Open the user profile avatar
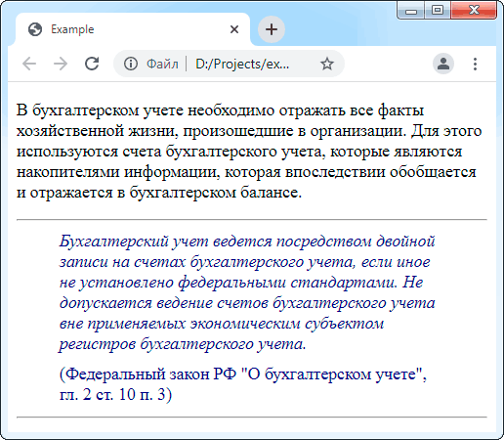Viewport: 504px width, 440px height. pyautogui.click(x=443, y=64)
